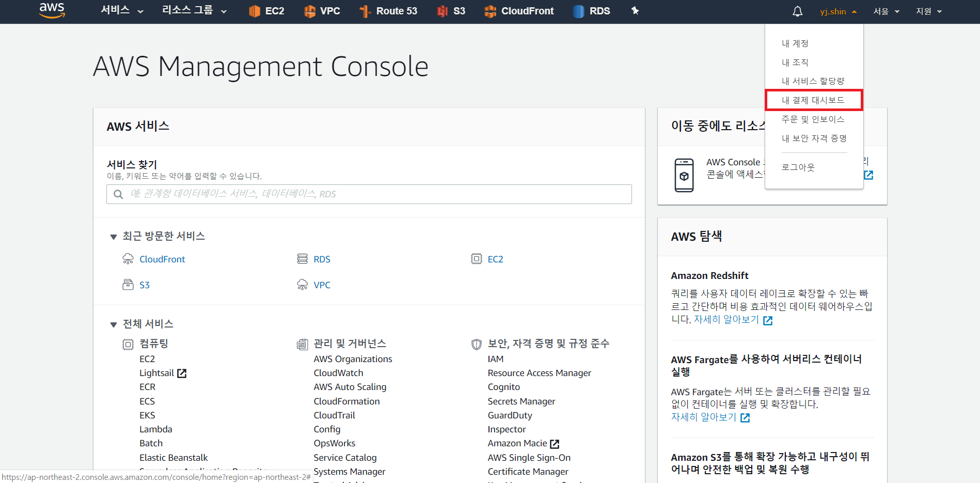980x483 pixels.
Task: Click the AWS logo home icon
Action: click(52, 10)
